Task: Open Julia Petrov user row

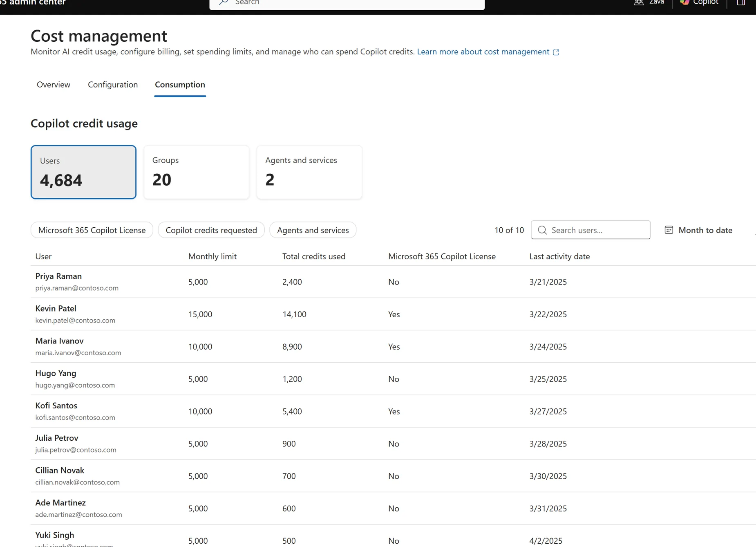Action: pos(393,443)
